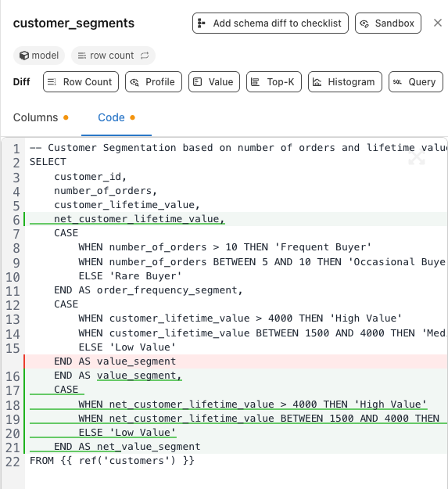Expand the code diff view to fullscreen

(x=417, y=156)
